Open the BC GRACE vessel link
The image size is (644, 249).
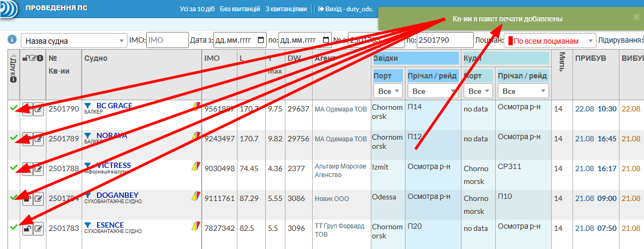[114, 106]
